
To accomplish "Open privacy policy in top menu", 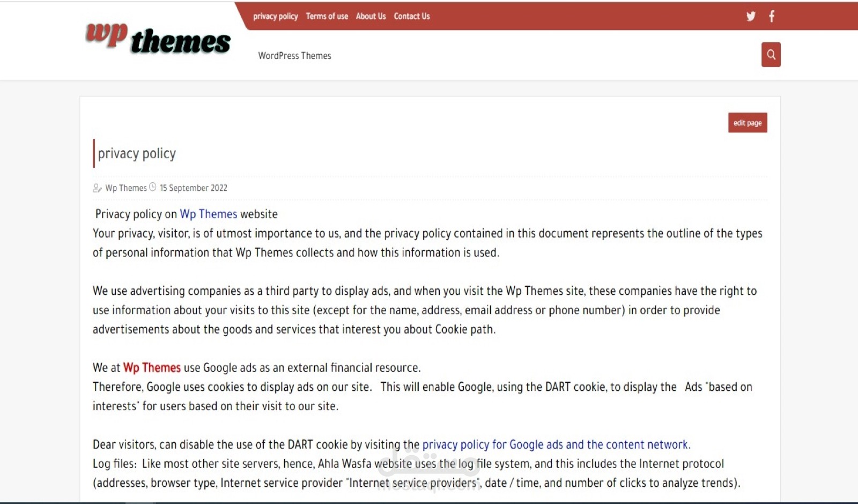I will [x=276, y=16].
